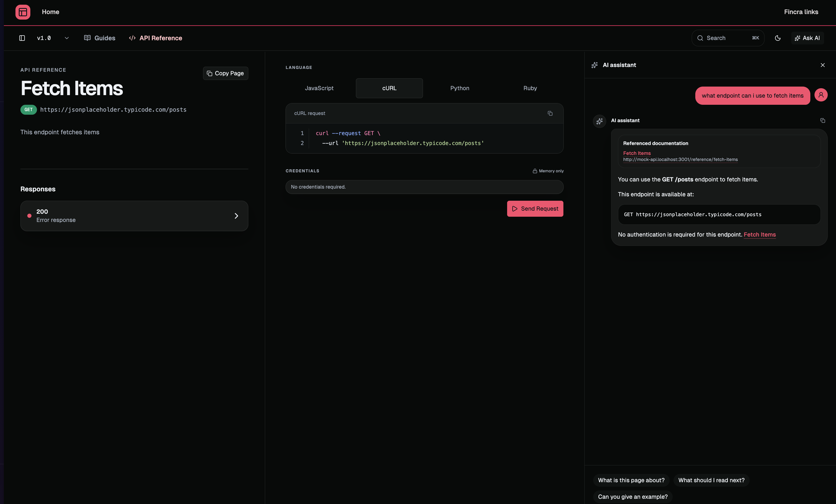Switch to the Guides tab

(x=99, y=38)
